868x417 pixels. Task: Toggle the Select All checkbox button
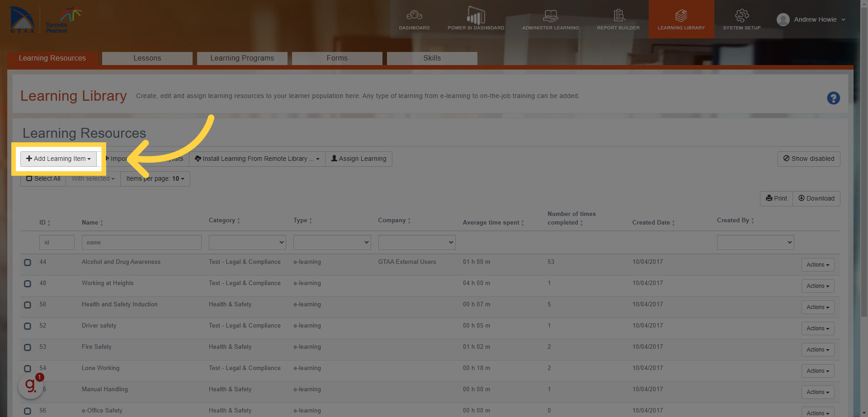[x=43, y=178]
